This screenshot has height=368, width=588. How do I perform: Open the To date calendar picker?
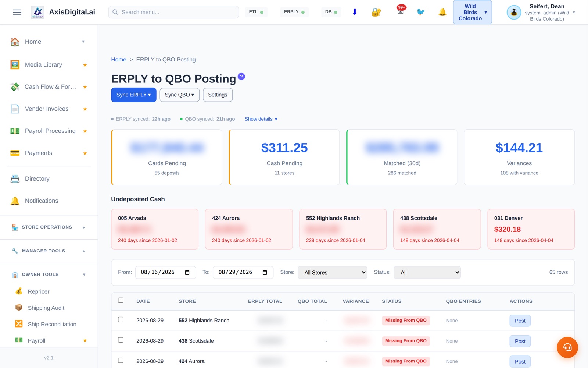click(x=265, y=272)
